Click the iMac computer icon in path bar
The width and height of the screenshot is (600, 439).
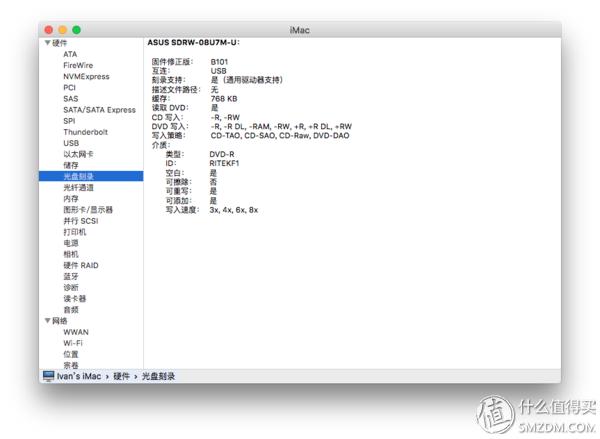pos(48,375)
